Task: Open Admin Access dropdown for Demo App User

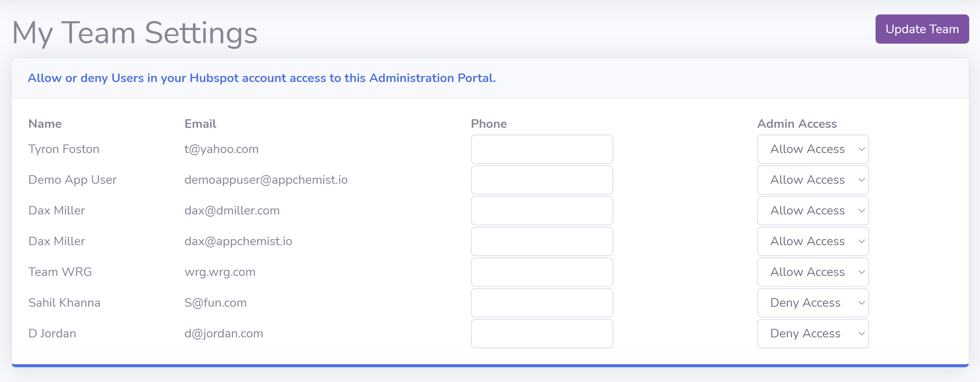Action: [813, 180]
